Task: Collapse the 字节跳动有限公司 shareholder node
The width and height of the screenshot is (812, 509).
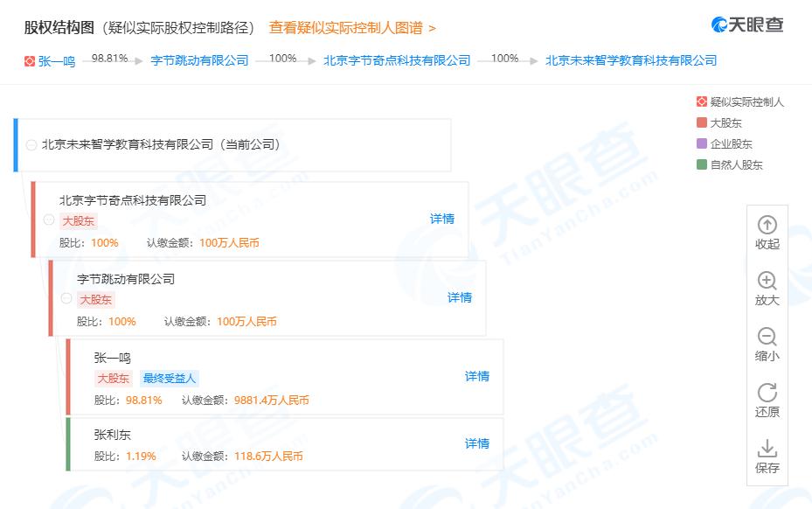Action: click(x=66, y=298)
